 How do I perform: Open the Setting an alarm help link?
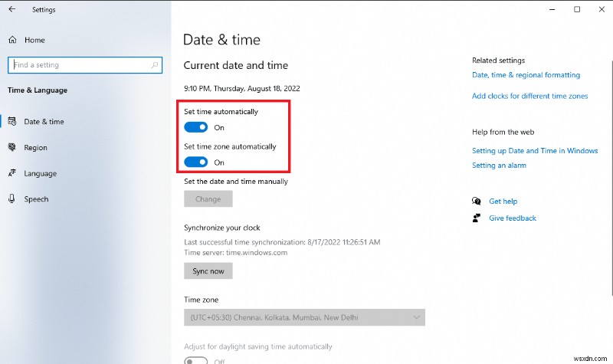point(499,166)
